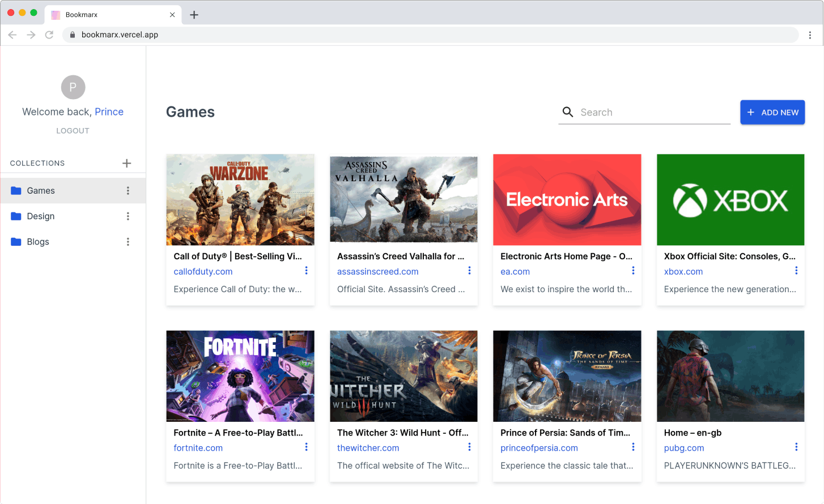The height and width of the screenshot is (504, 824).
Task: Click title 'Prince of Persia: Sands of Tim...'
Action: click(565, 433)
